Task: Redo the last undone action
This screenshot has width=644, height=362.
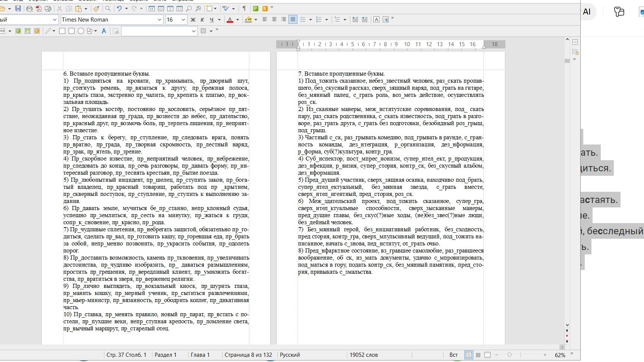Action: [x=134, y=9]
